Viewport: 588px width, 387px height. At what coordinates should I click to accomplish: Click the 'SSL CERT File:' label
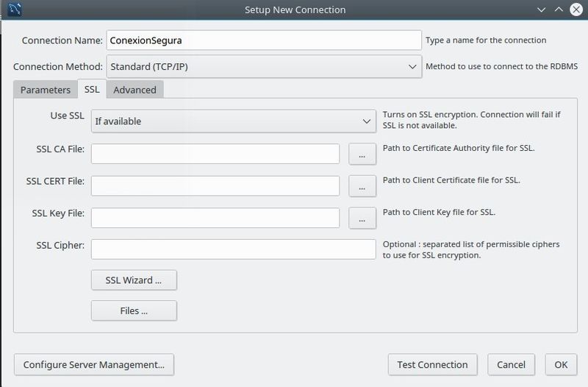(x=55, y=181)
